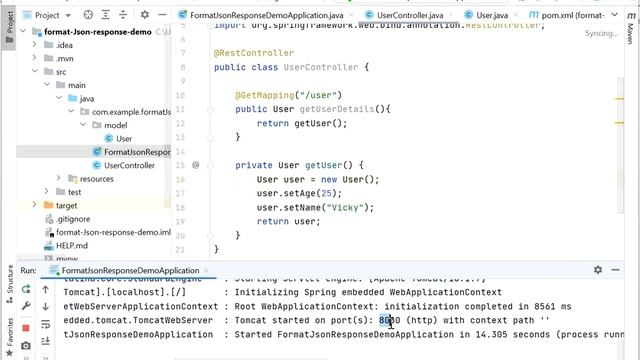Expand the .mvn folder
The width and height of the screenshot is (640, 360).
pyautogui.click(x=35, y=58)
